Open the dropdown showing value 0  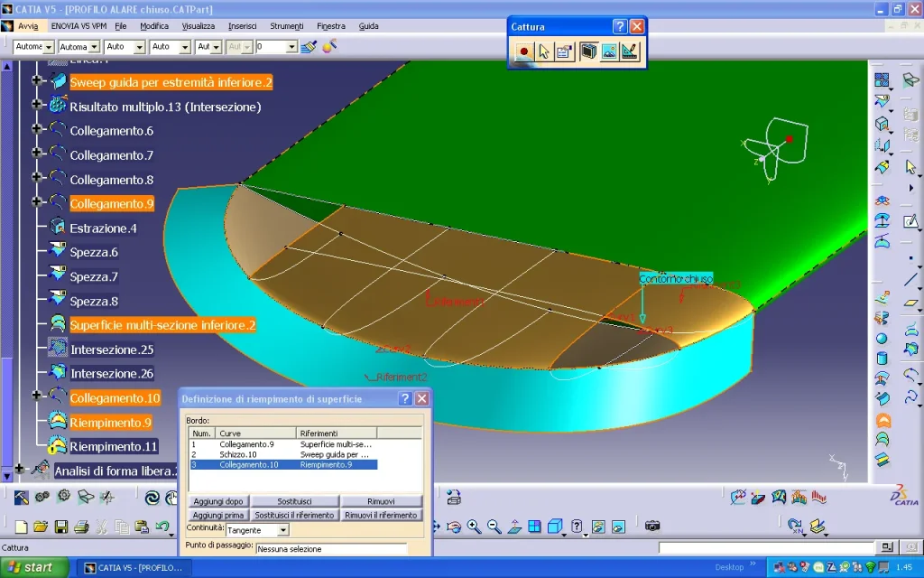pyautogui.click(x=291, y=47)
